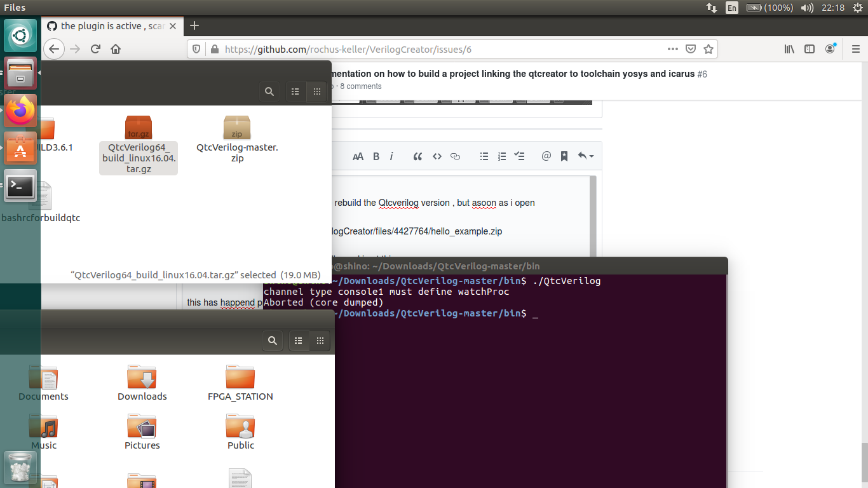Add a numbered list to the comment
This screenshot has width=868, height=488.
point(502,156)
